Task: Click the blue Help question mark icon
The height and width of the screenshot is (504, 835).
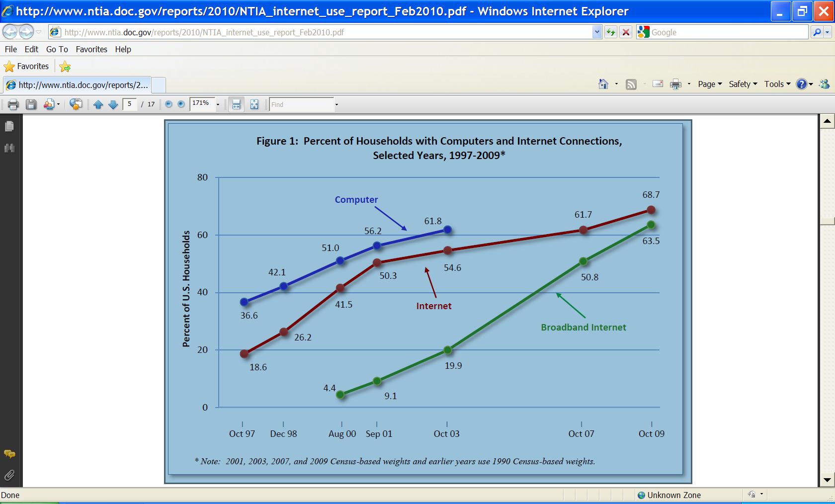Action: pyautogui.click(x=802, y=84)
